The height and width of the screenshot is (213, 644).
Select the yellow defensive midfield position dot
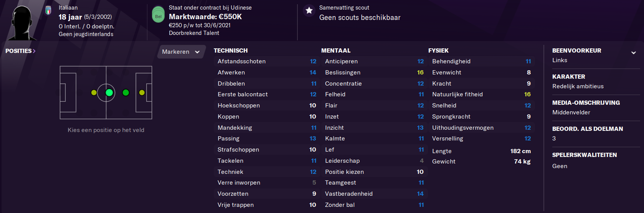pyautogui.click(x=94, y=92)
